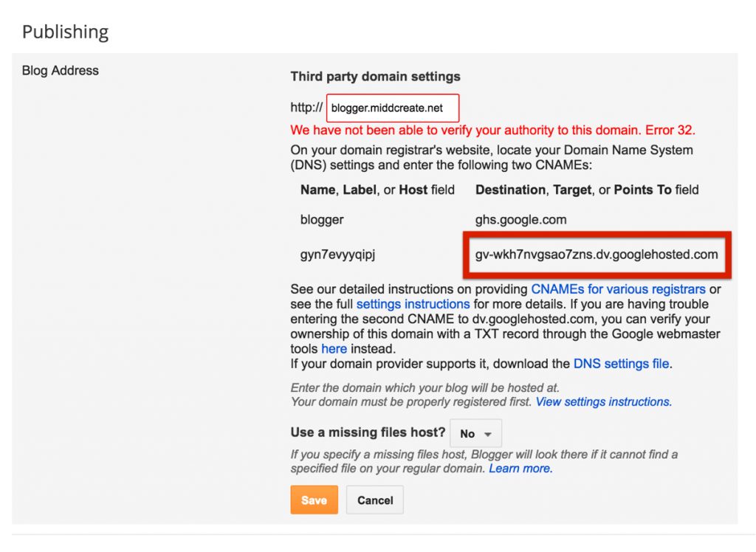Image resolution: width=756 pixels, height=552 pixels.
Task: Click Learn more about missing files host
Action: pyautogui.click(x=521, y=468)
